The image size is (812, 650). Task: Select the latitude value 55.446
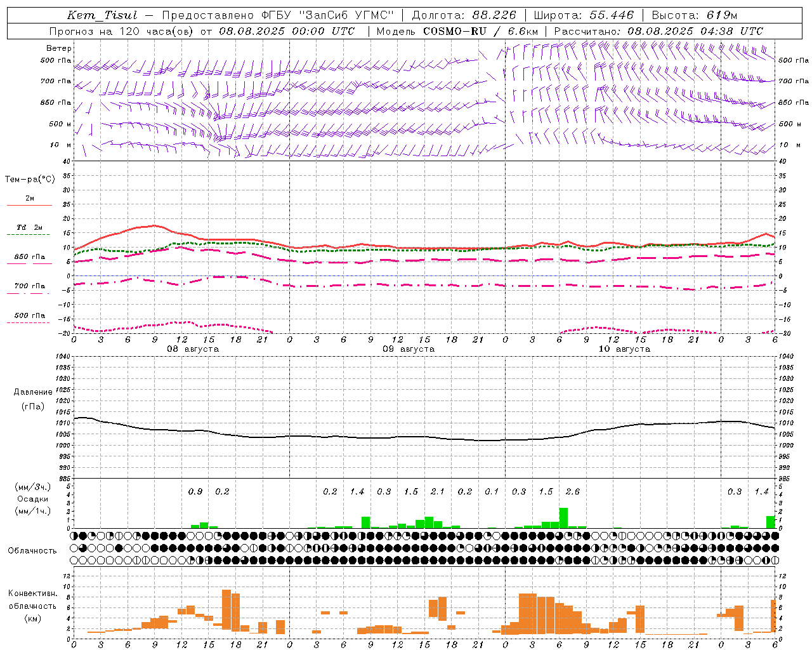pos(612,15)
